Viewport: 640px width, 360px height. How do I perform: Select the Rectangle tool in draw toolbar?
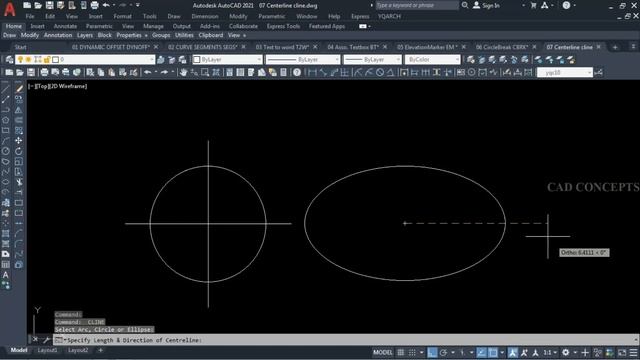[5, 131]
